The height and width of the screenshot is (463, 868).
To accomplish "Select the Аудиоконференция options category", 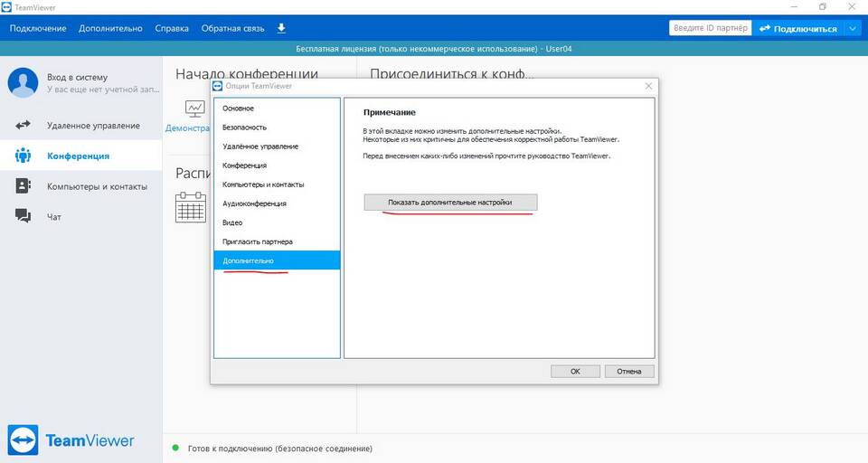I will [x=277, y=203].
